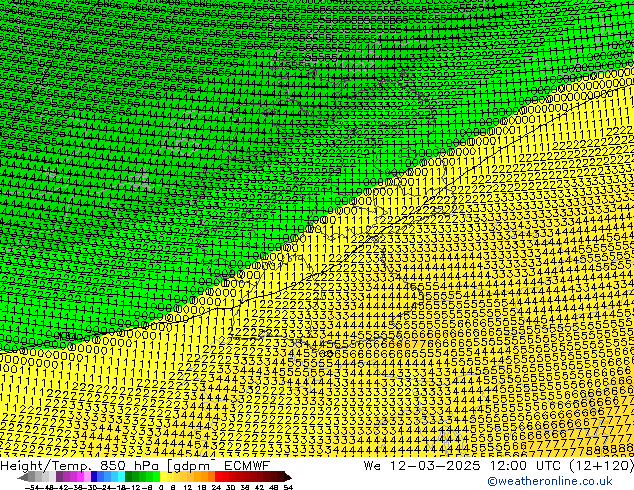Click the dark maroon arrow at the legend end
Screen dimensions: 634x490
click(x=288, y=477)
